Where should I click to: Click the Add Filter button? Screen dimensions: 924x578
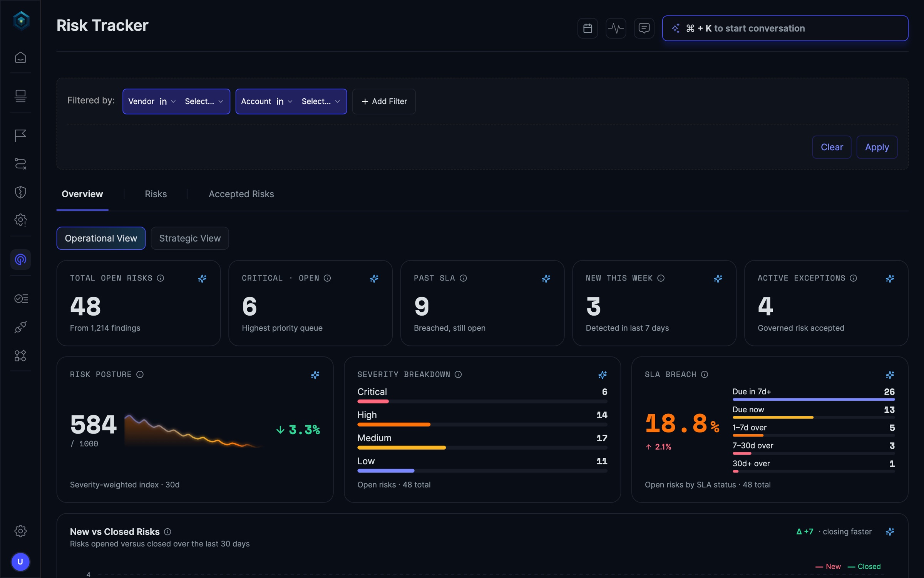[384, 101]
